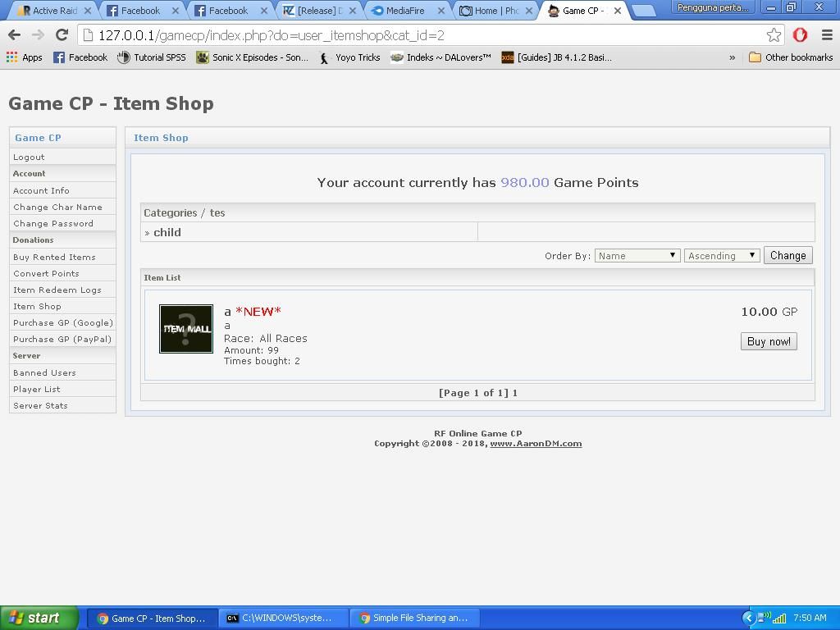This screenshot has height=630, width=840.
Task: Click the Change sort button
Action: pos(787,256)
